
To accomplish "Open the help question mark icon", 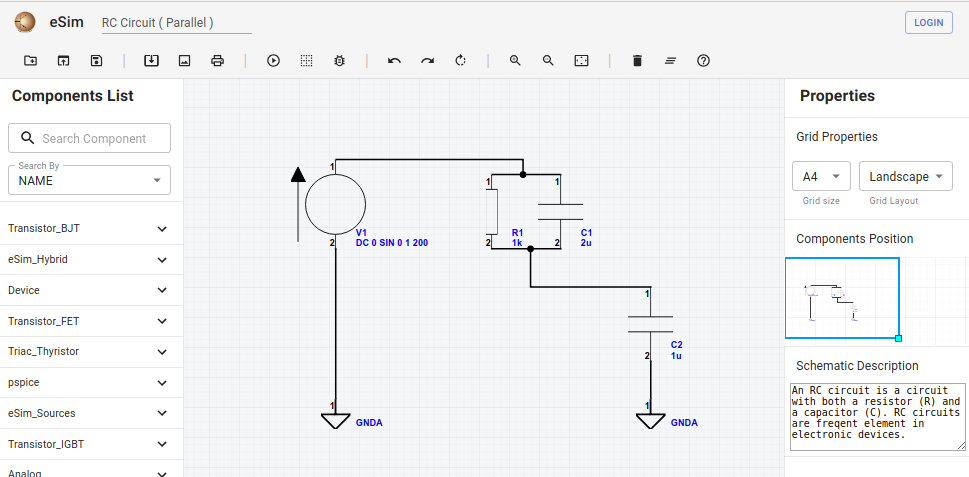I will coord(703,61).
